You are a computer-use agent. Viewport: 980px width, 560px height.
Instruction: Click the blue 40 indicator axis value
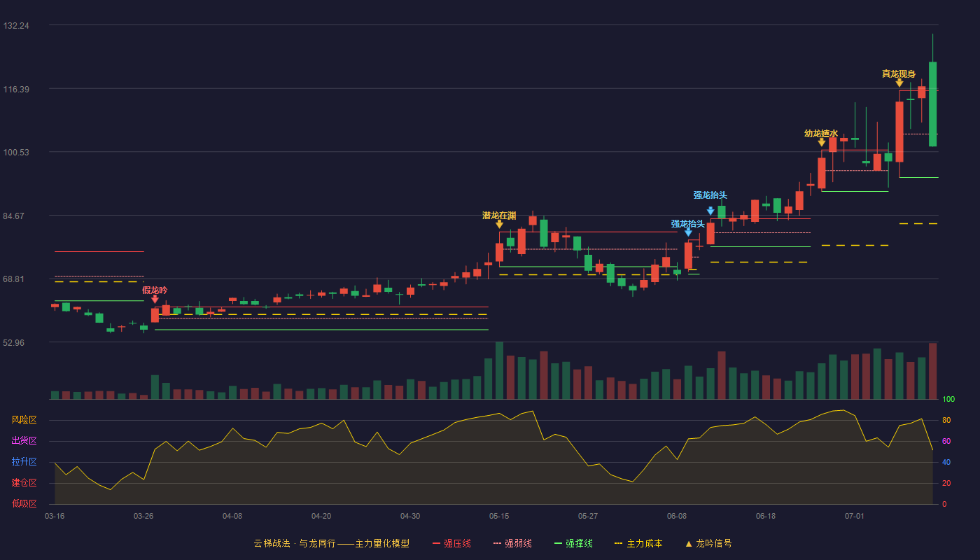tap(946, 462)
